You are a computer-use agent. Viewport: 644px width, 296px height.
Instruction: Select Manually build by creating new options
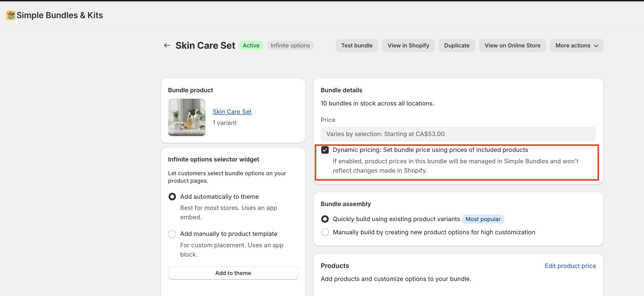(x=325, y=232)
